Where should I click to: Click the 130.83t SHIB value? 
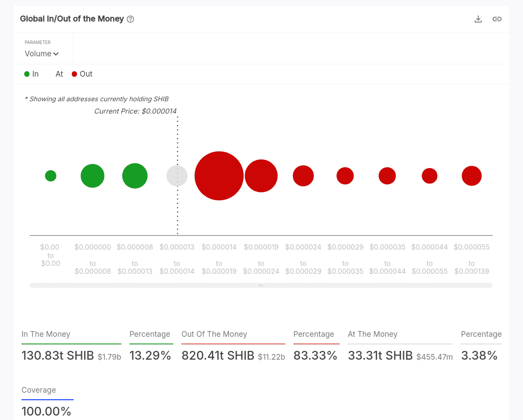tap(57, 355)
